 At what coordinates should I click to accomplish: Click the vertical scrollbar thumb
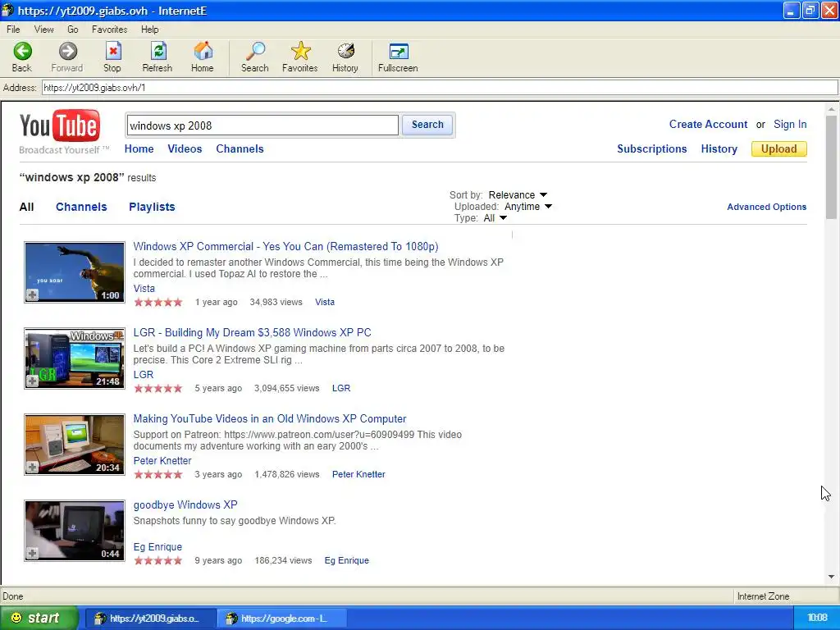point(831,167)
